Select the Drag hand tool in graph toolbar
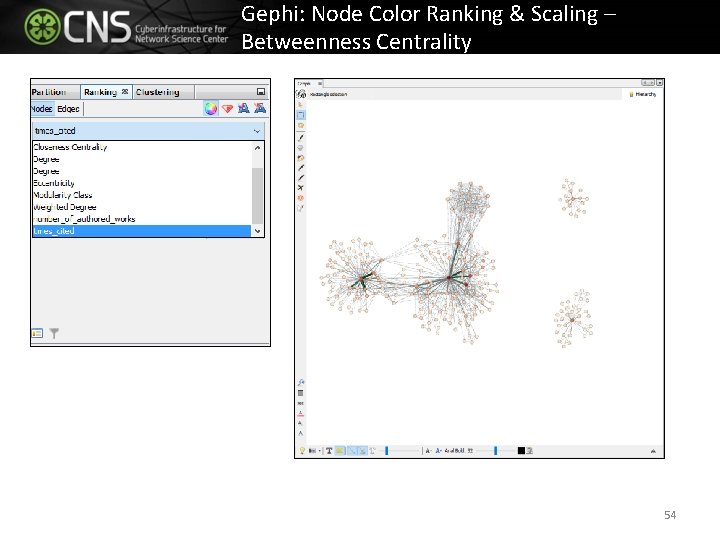This screenshot has height=540, width=720. pos(301,125)
